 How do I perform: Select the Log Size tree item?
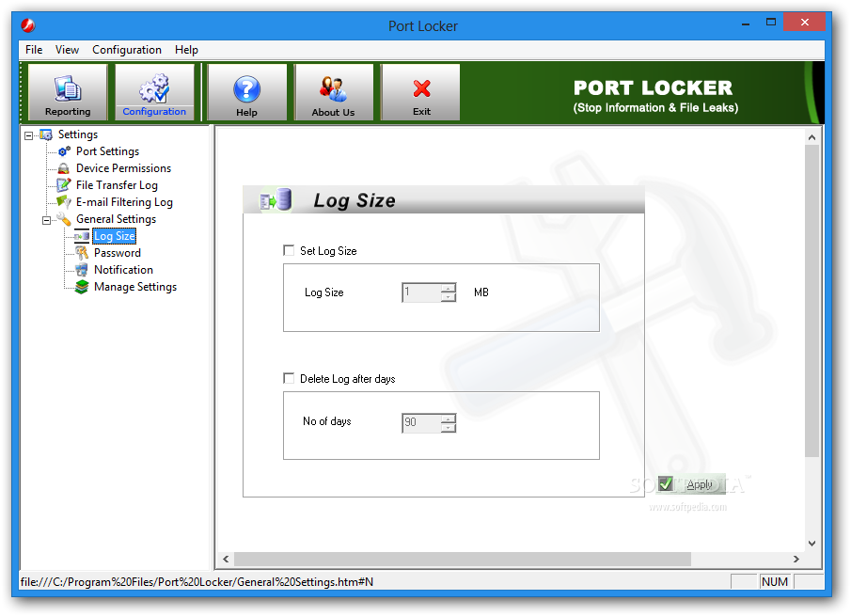[x=115, y=236]
